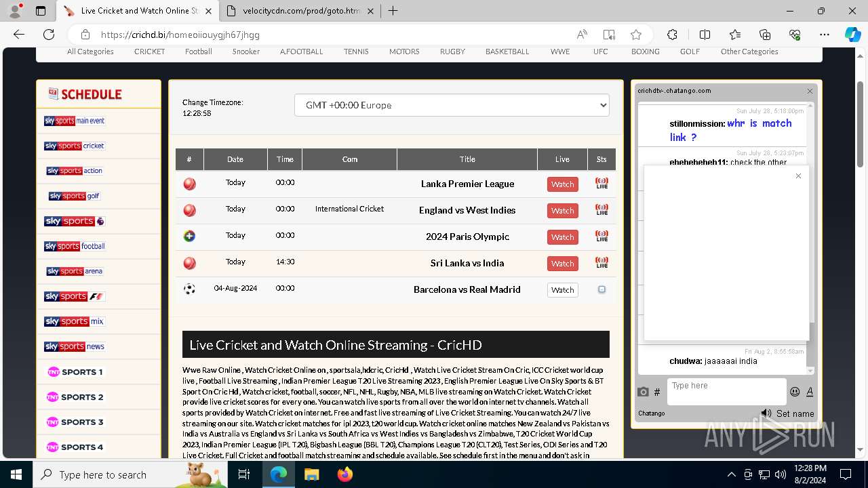Open Sky Sports Cricket channel
The image size is (868, 488).
(x=75, y=146)
